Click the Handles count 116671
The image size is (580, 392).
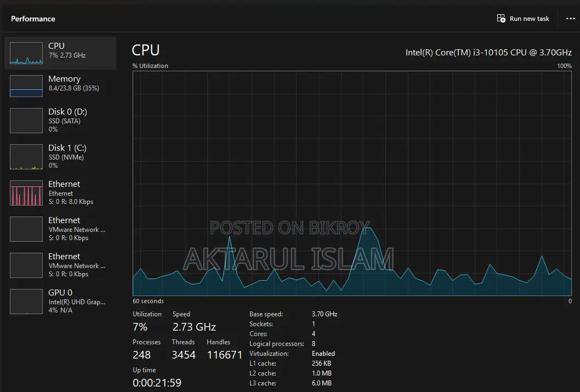coord(225,355)
